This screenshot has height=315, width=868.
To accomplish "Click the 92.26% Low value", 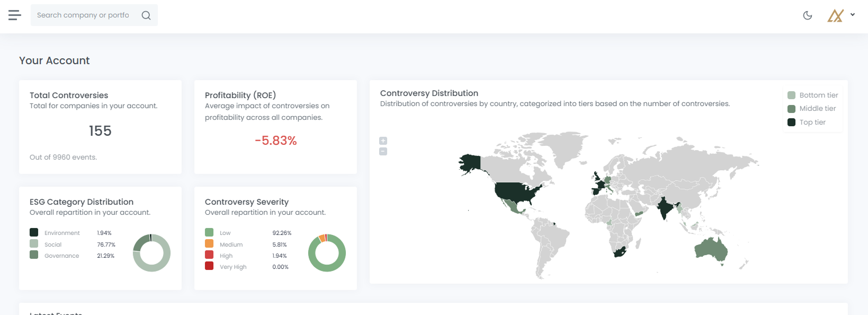I will 282,233.
